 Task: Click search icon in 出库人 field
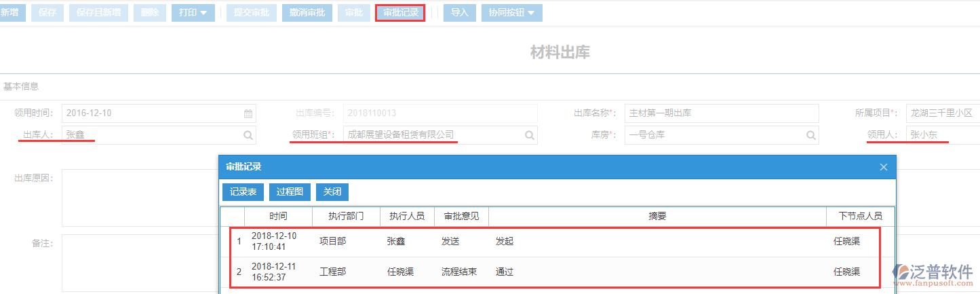tap(248, 135)
